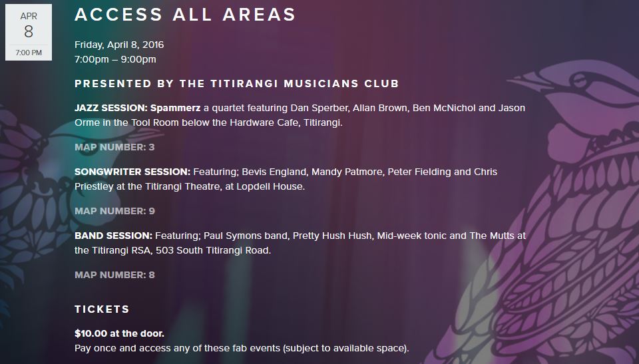Screen dimensions: 639x364
Task: Click the 7:00 PM time in date badge
Action: tap(29, 53)
